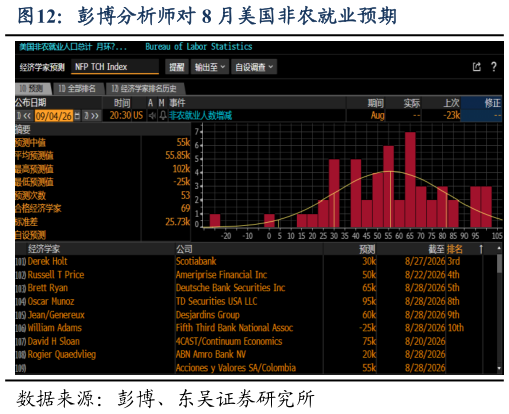Click ABN Amro Bank NV company name
This screenshot has width=509, height=414.
pyautogui.click(x=211, y=354)
